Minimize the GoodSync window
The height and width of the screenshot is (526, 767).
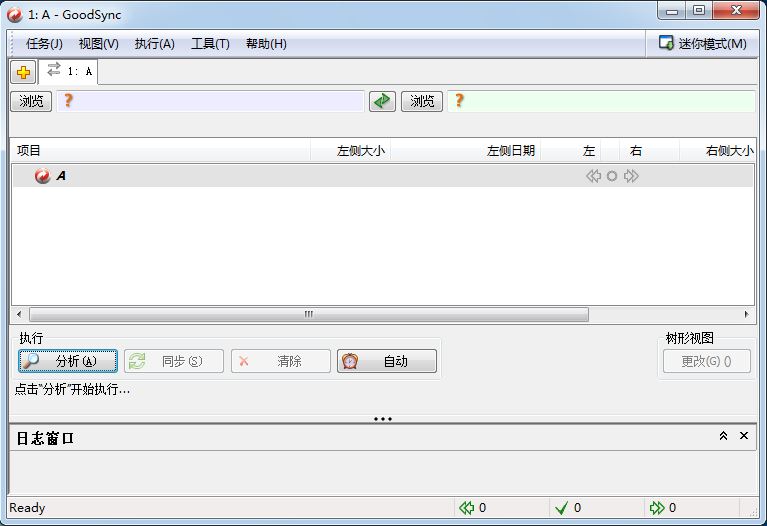click(x=672, y=10)
